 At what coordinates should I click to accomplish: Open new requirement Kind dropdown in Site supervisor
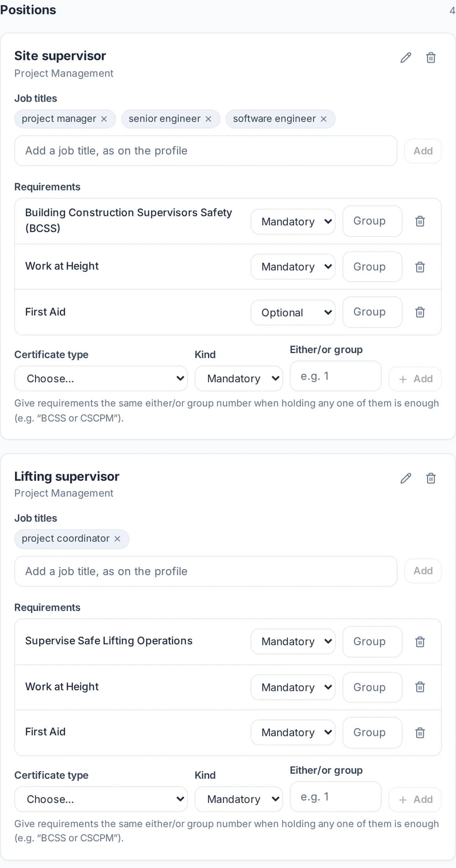[x=238, y=378]
